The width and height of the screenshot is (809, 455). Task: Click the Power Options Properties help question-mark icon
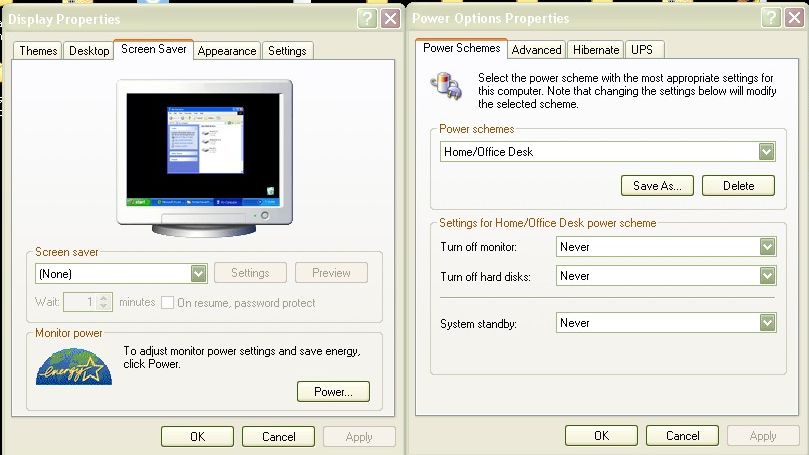(771, 18)
